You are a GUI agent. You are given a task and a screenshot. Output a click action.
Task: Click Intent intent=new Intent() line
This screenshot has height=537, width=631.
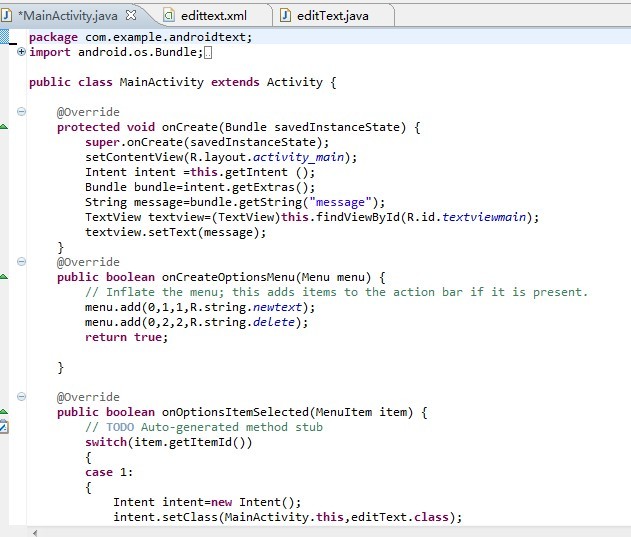pyautogui.click(x=207, y=502)
